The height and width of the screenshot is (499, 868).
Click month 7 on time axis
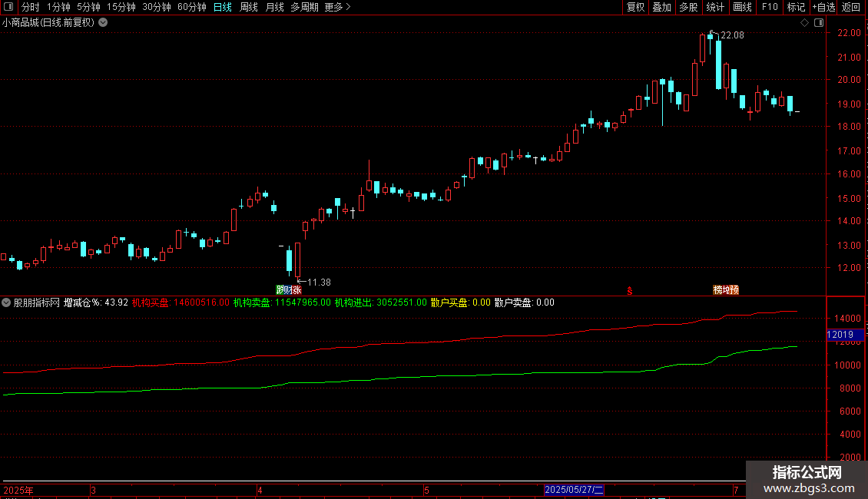[x=736, y=490]
